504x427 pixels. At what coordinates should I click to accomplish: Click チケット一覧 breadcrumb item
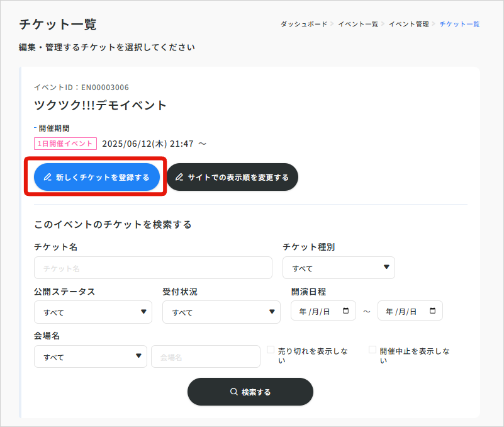click(x=459, y=24)
